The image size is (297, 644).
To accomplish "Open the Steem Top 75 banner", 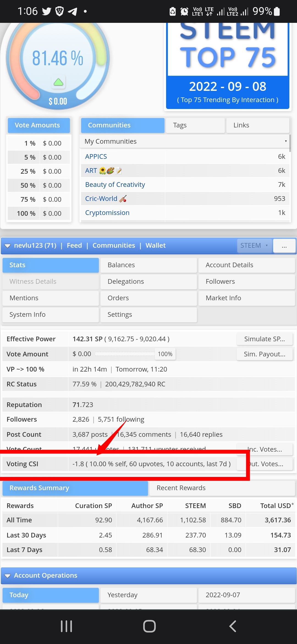I will click(x=228, y=66).
